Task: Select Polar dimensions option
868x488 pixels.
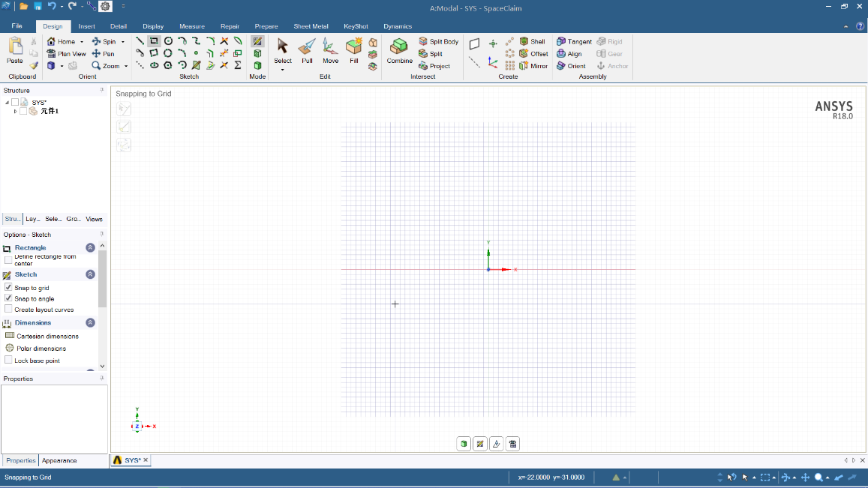Action: (41, 349)
